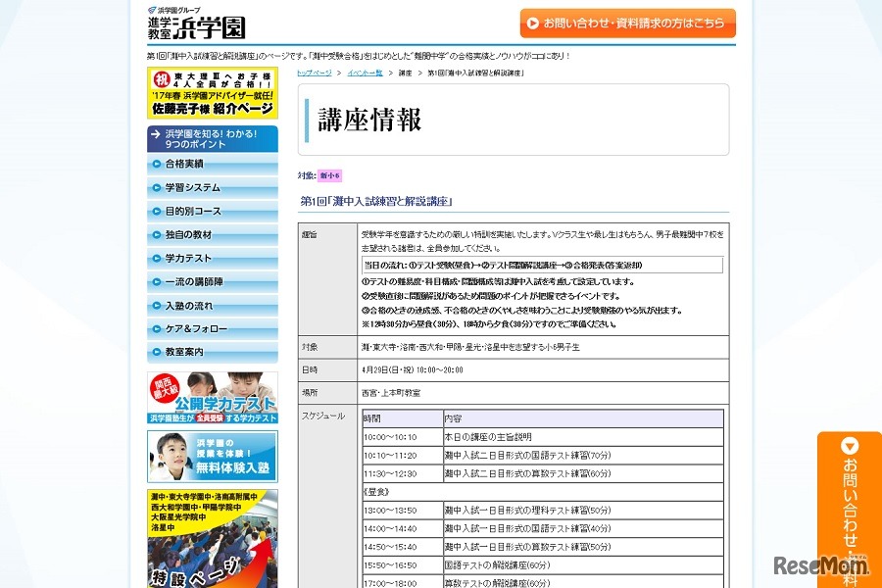Screen dimensions: 882x588
Task: Click the arrow icon on the orange contact button
Action: tap(532, 22)
